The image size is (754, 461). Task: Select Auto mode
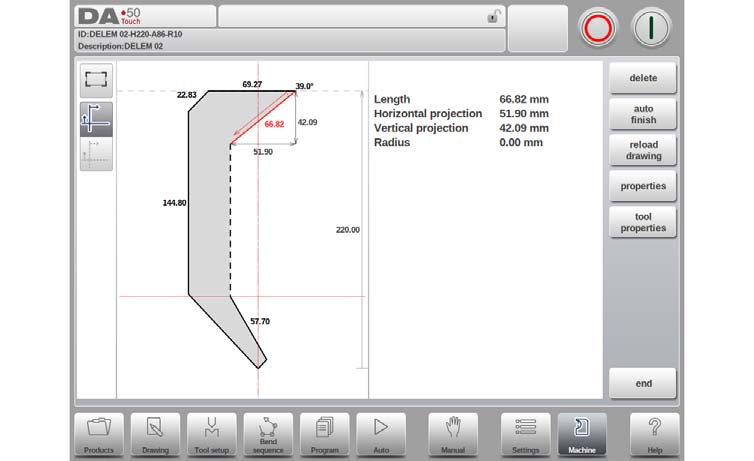click(x=381, y=434)
